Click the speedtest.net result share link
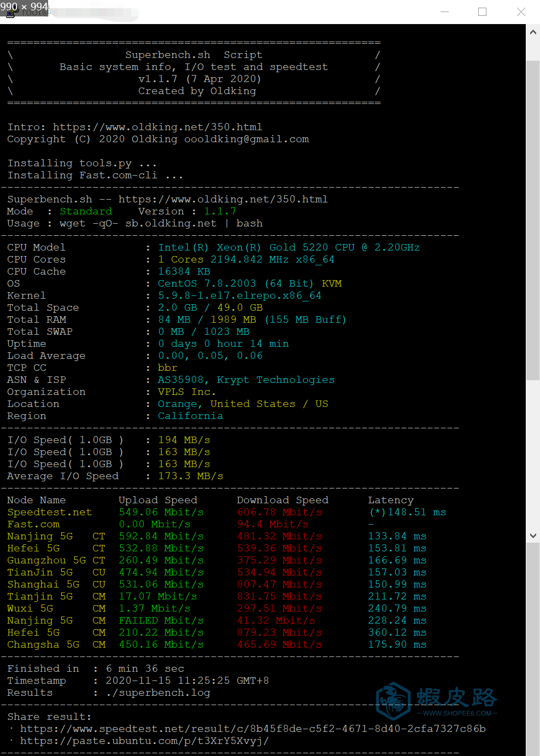The height and width of the screenshot is (756, 540). 253,729
